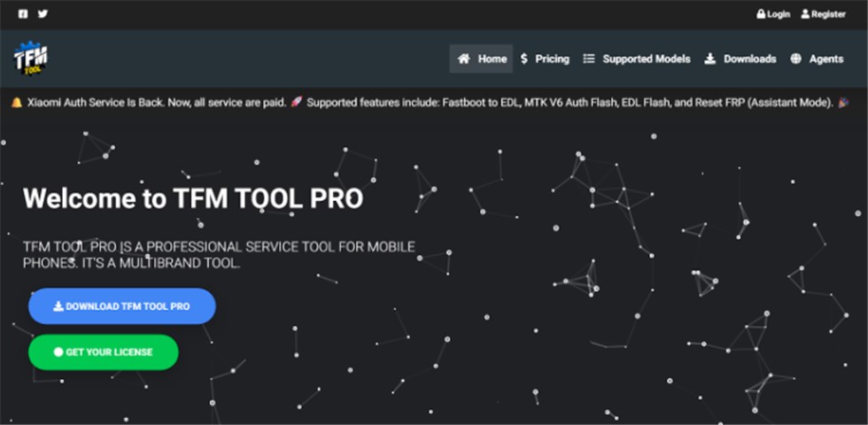Screen dimensions: 868x425
Task: Click Get Your License button
Action: point(104,352)
